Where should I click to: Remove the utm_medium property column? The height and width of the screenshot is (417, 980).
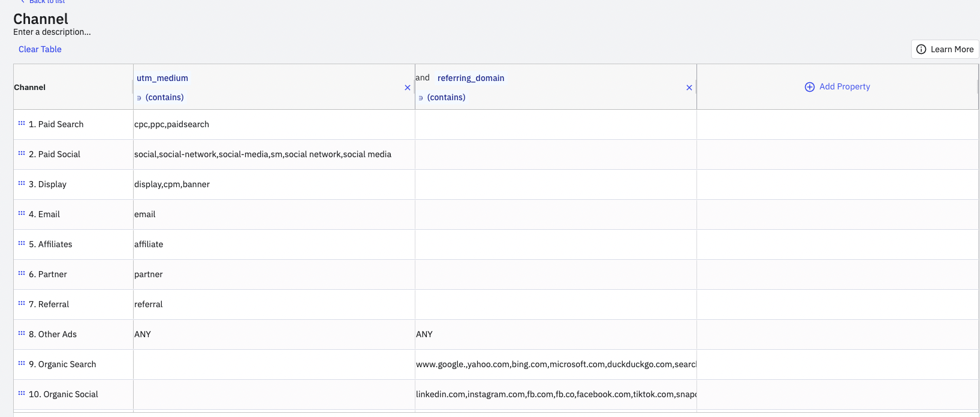(408, 88)
